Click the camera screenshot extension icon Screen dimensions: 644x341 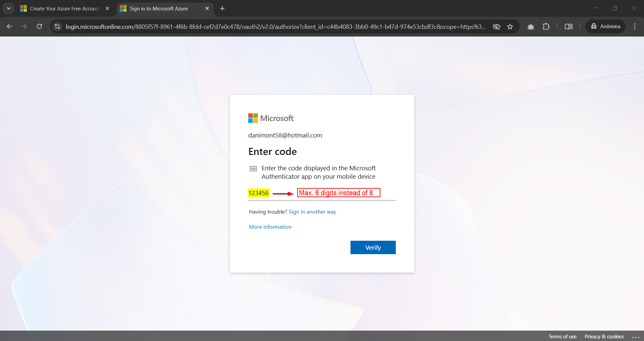point(531,26)
